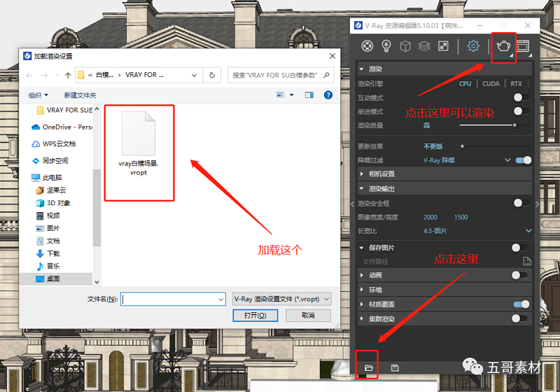Open the address bar path dropdown

coord(195,76)
